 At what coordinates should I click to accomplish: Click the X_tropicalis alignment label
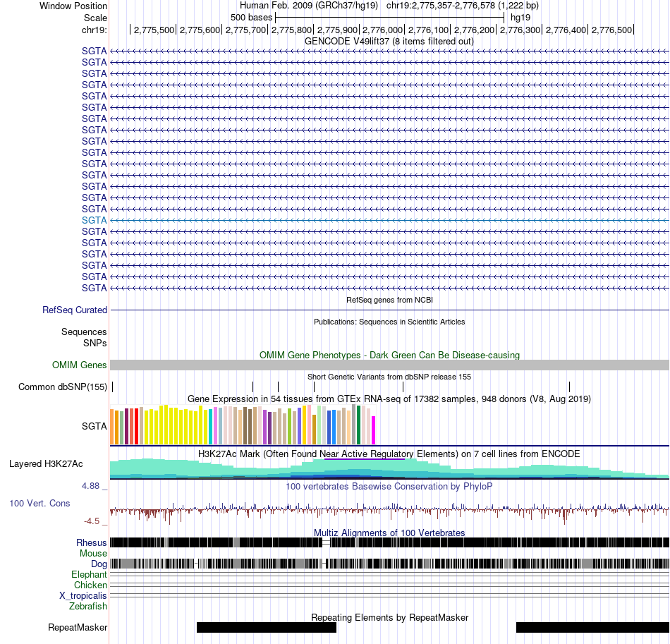(83, 596)
